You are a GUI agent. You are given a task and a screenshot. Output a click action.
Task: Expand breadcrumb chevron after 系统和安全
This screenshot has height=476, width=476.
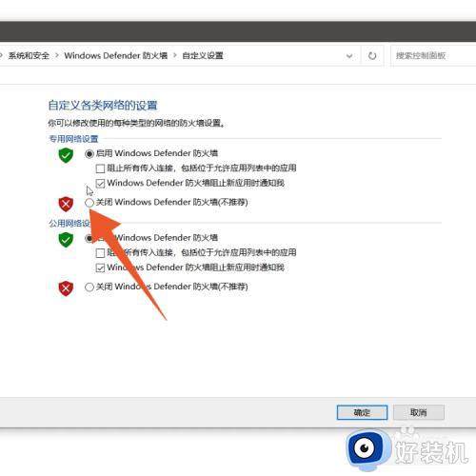57,56
